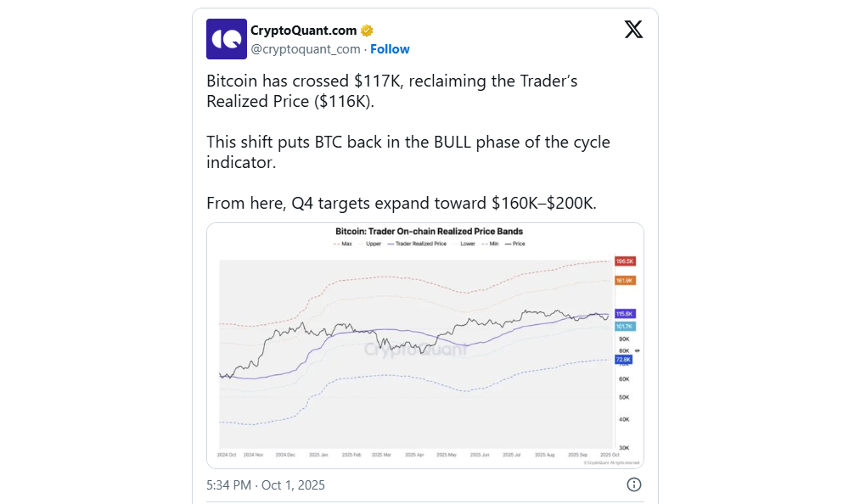Click the orange 161.9K price label
The width and height of the screenshot is (860, 504).
coord(624,280)
